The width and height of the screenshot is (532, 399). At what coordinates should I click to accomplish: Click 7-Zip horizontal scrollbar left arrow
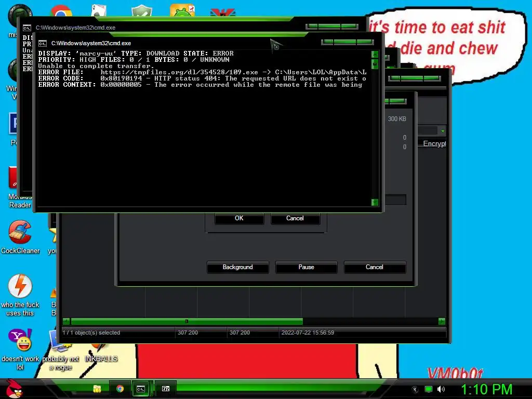66,321
